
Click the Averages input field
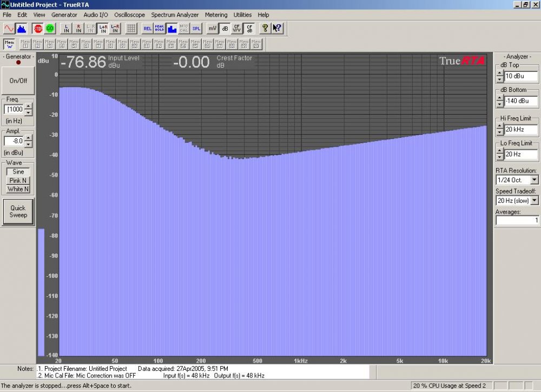click(517, 220)
